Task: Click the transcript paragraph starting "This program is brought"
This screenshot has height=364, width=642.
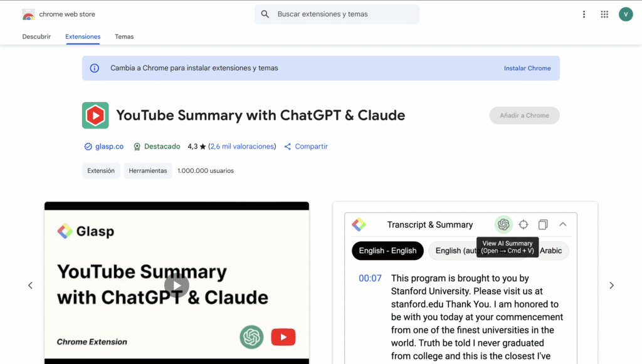Action: click(477, 317)
